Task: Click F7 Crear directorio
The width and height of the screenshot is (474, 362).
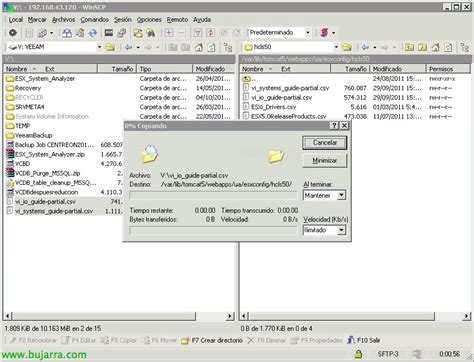Action: click(x=212, y=340)
